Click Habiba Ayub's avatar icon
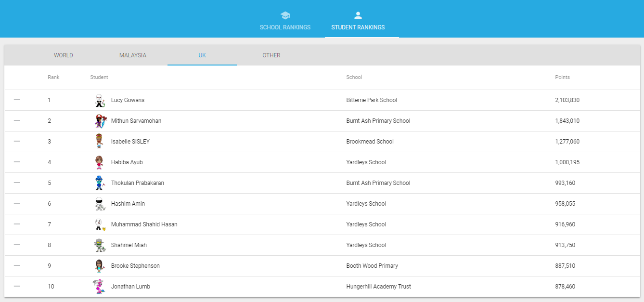This screenshot has height=302, width=644. click(x=99, y=162)
